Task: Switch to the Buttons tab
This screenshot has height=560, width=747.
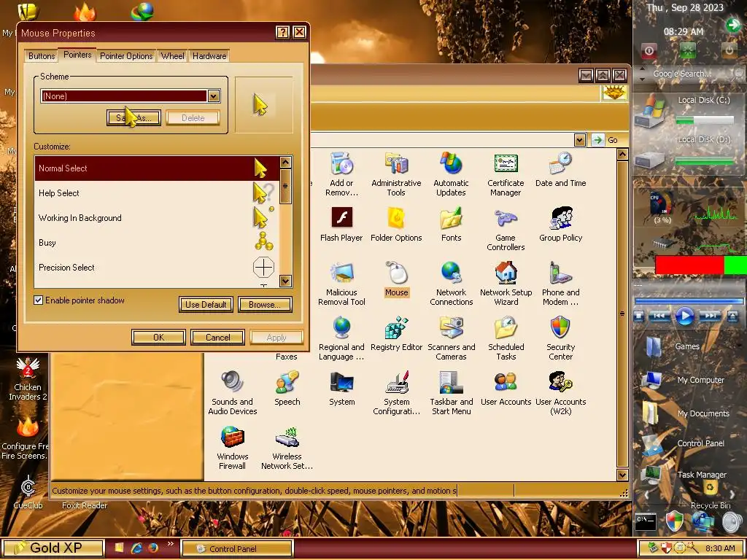Action: coord(42,55)
